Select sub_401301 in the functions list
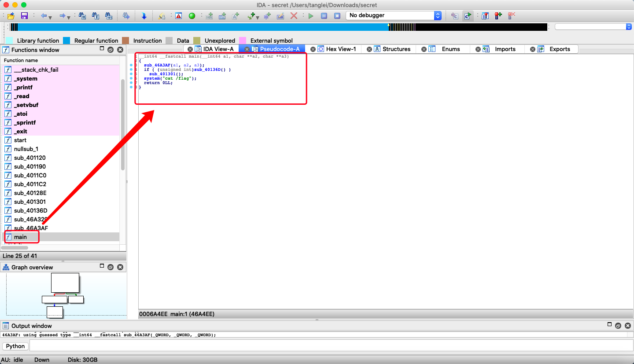The image size is (634, 364). point(61,202)
